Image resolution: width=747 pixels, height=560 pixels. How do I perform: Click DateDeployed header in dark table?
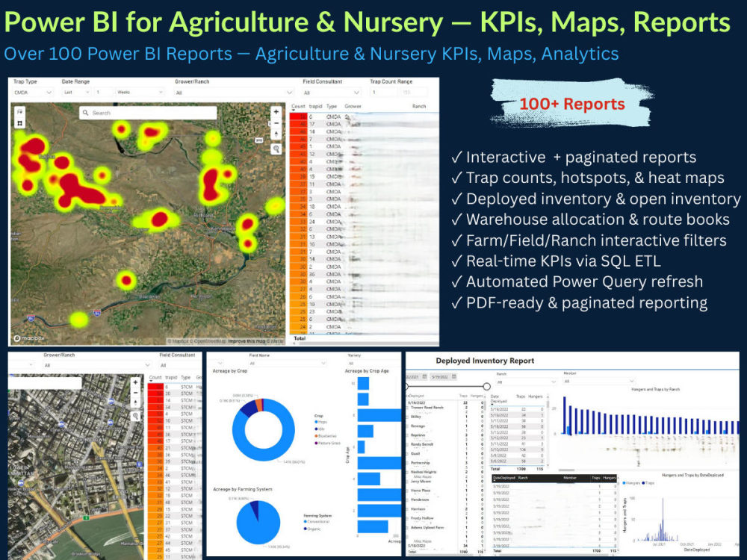504,478
